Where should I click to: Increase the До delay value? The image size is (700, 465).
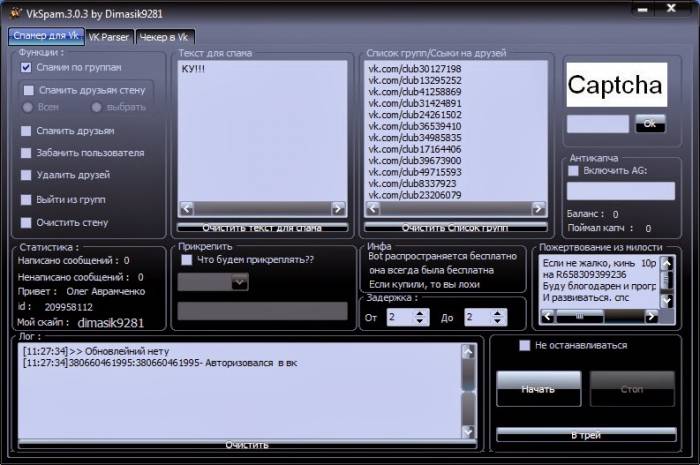[497, 313]
